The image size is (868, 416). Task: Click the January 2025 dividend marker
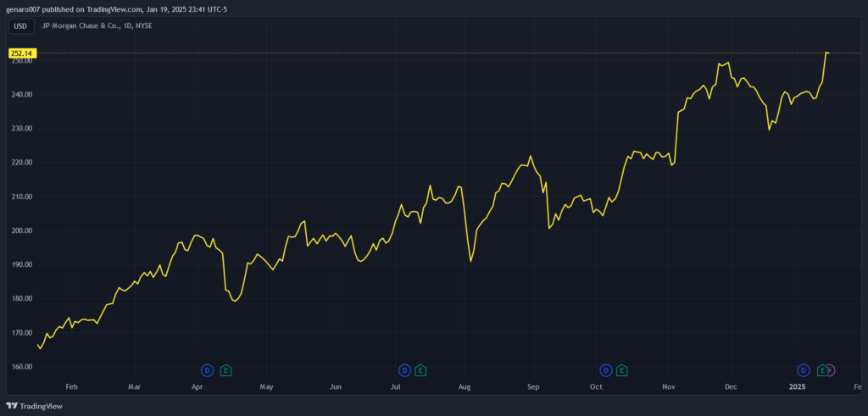click(x=804, y=370)
